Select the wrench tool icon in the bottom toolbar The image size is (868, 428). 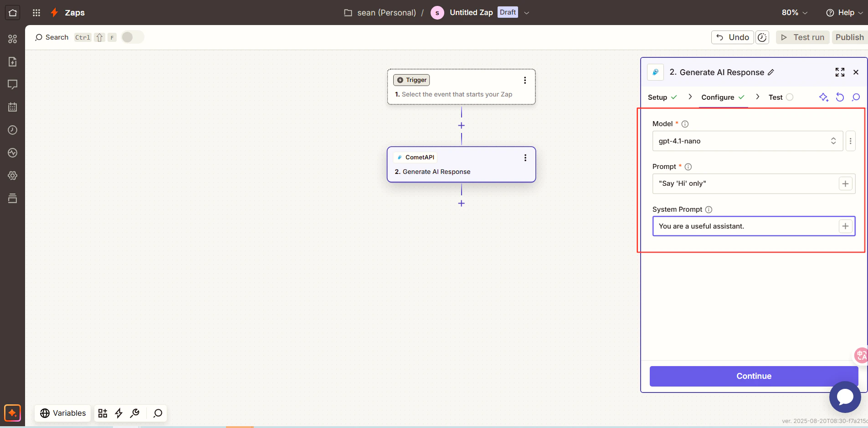[x=134, y=413]
